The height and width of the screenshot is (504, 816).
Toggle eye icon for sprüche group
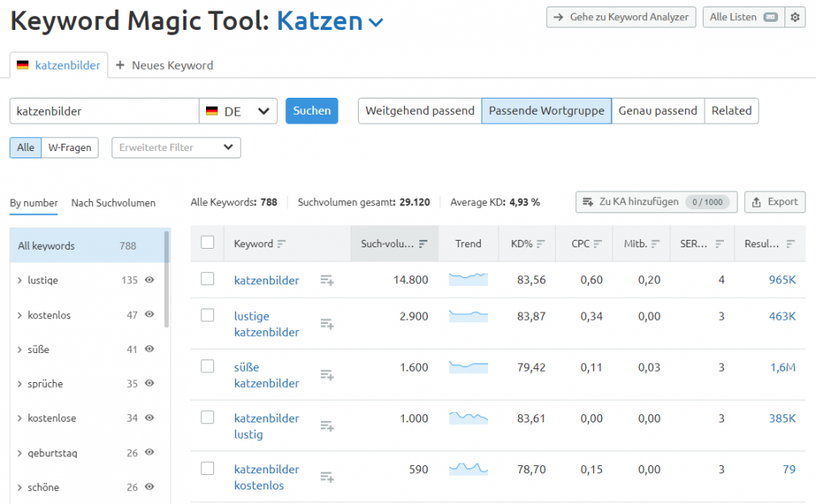pos(149,384)
